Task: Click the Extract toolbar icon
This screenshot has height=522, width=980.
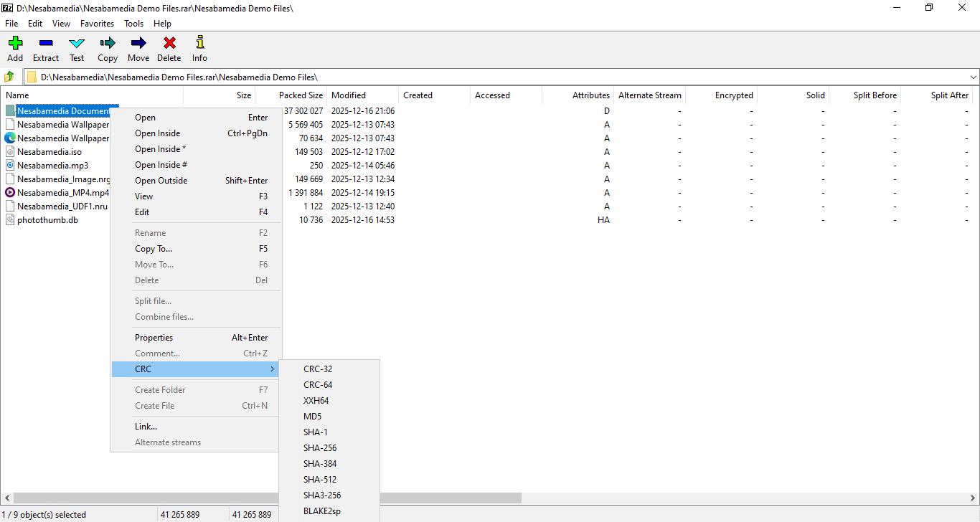Action: pyautogui.click(x=46, y=44)
